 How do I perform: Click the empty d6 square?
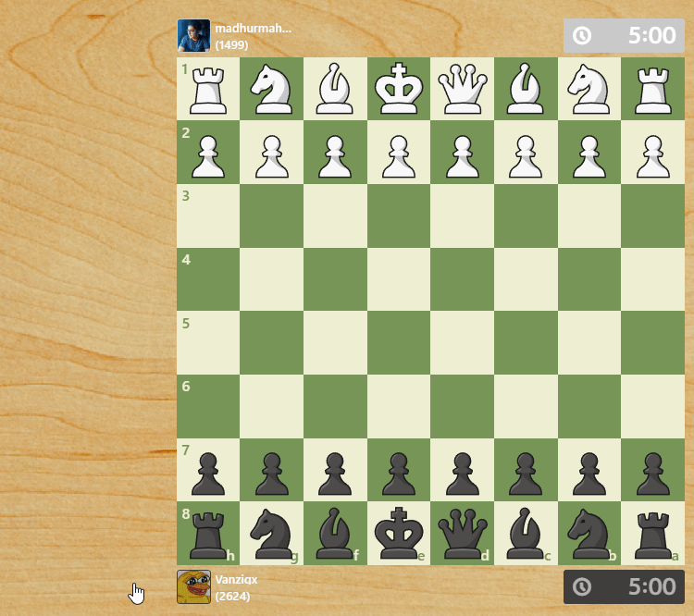(x=462, y=406)
